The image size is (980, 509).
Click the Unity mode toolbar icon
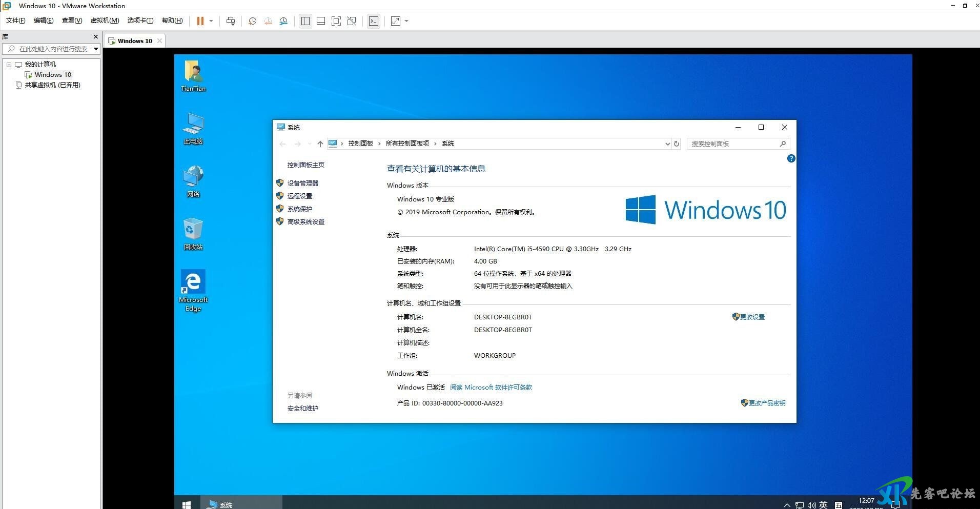click(x=352, y=21)
